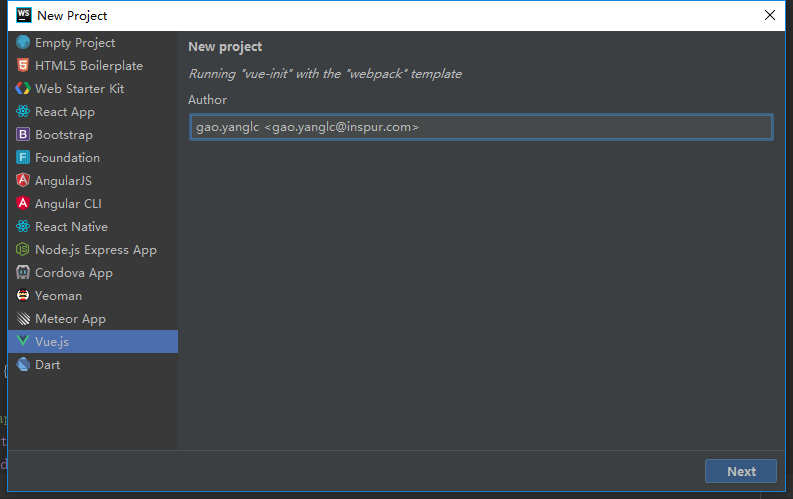793x499 pixels.
Task: Click the Web Starter Kit icon
Action: coord(23,88)
